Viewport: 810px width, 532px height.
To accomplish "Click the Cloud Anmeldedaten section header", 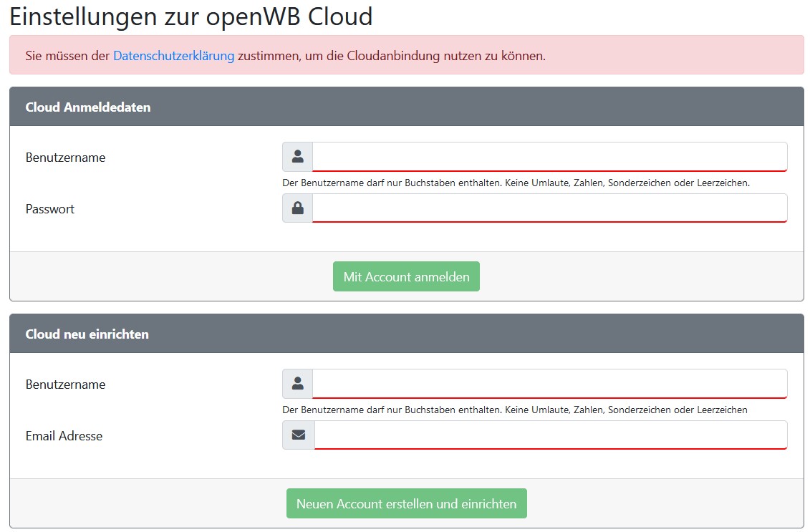I will 407,107.
